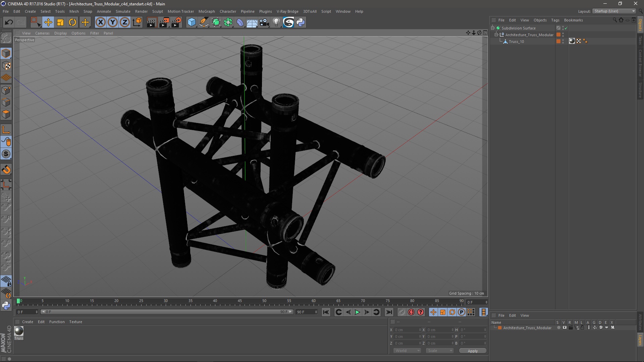Open the World coordinate dropdown
Viewport: 644px width, 362px height.
coord(407,351)
